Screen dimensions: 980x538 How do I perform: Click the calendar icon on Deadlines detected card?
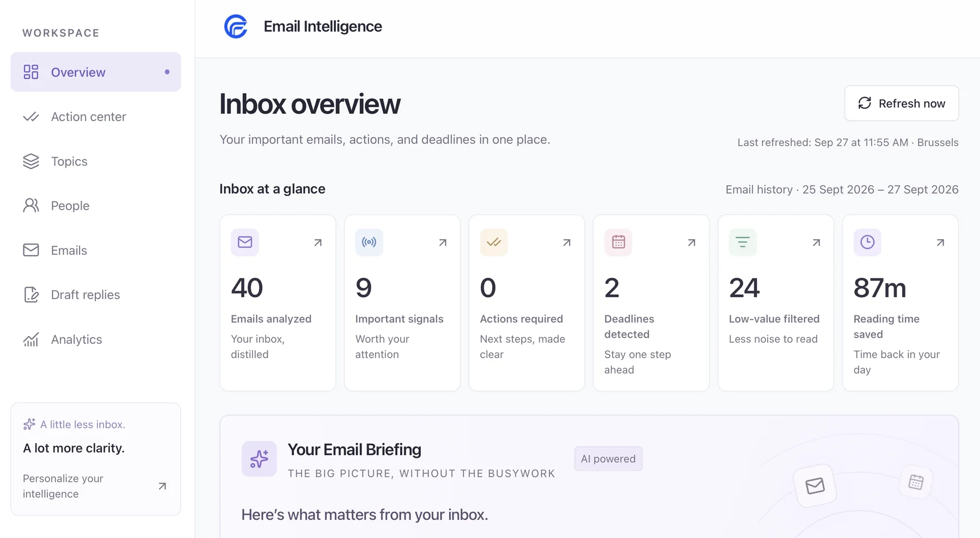[x=618, y=242]
